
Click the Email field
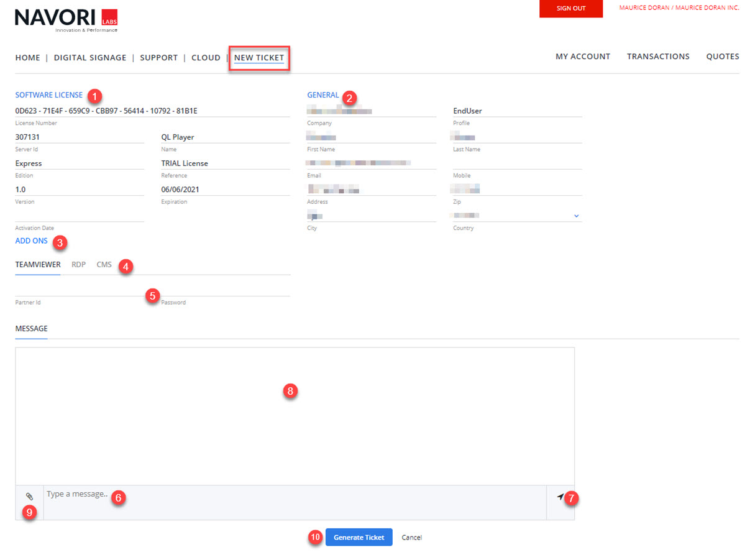[x=372, y=163]
